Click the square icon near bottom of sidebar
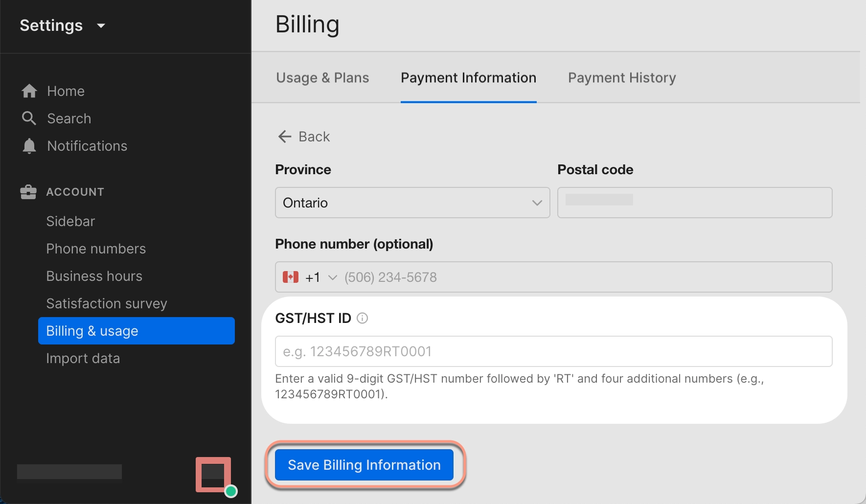This screenshot has height=504, width=866. pyautogui.click(x=213, y=474)
